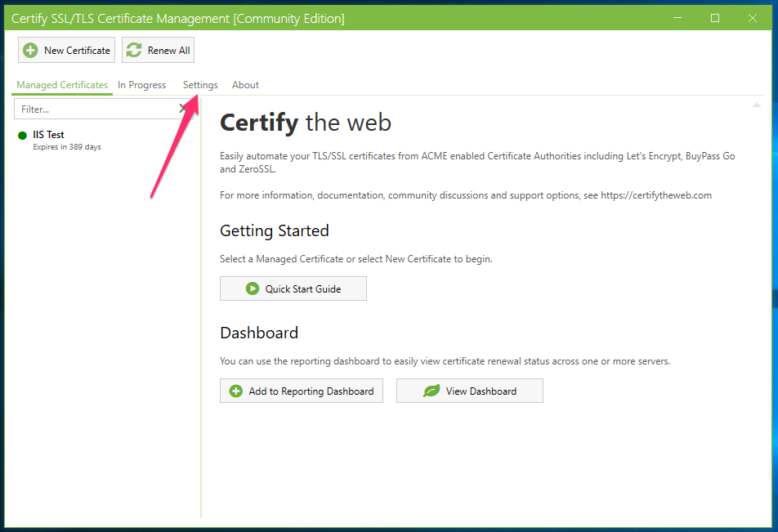
Task: Clear the filter with the X icon
Action: (184, 109)
